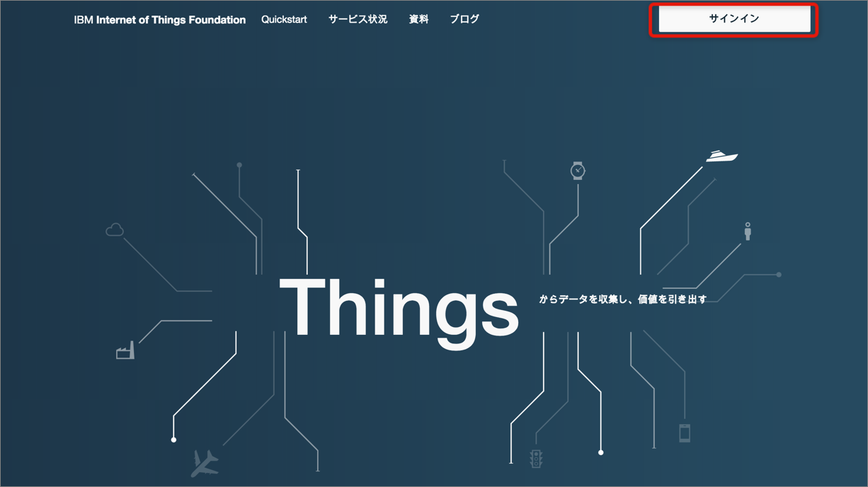The image size is (868, 487).
Task: Click the airplane icon
Action: (205, 464)
